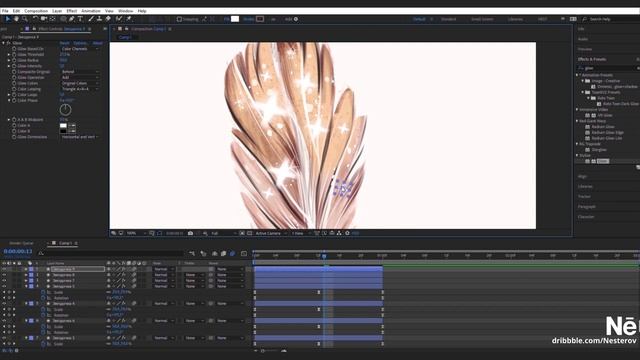Click the Color B black swatch
Viewport: 640px width, 360px height.
pos(63,131)
